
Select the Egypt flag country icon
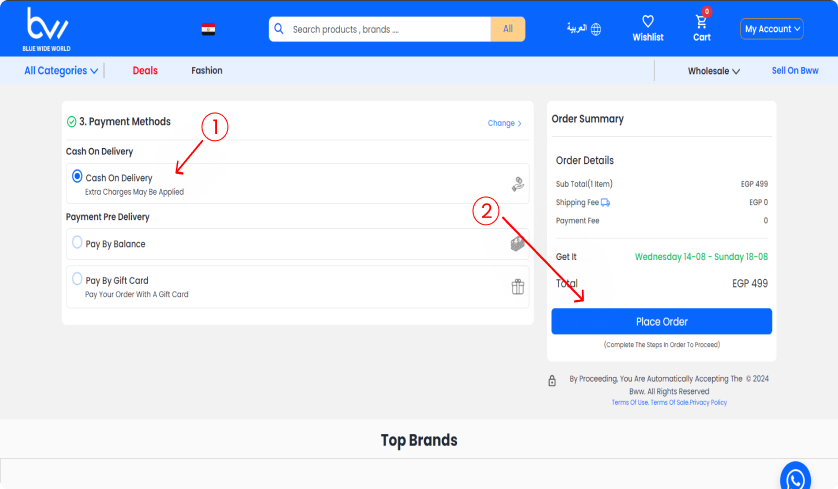click(x=208, y=29)
